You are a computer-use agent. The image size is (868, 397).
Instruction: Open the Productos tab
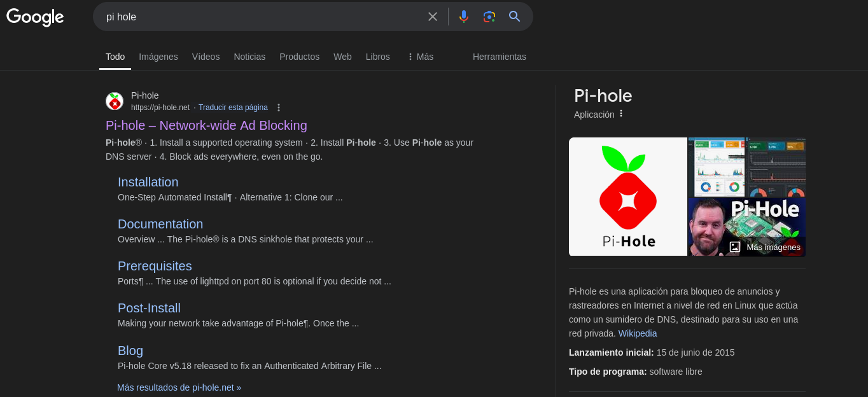[x=299, y=57]
